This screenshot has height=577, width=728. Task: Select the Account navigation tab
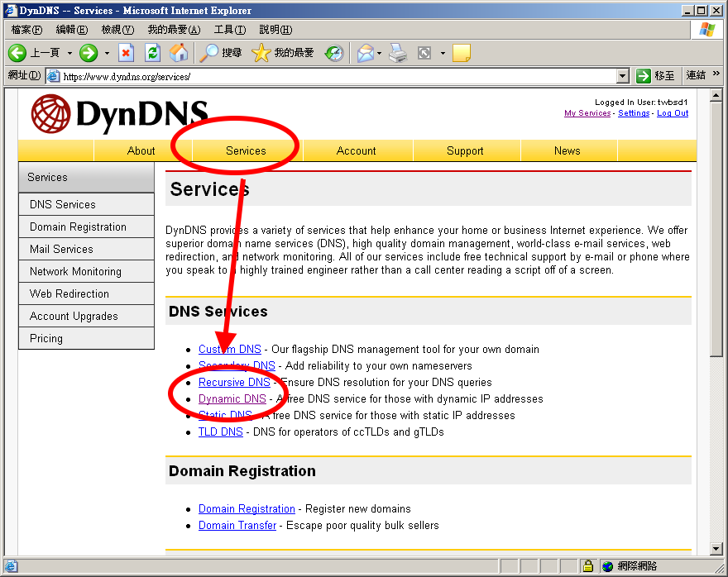click(357, 150)
